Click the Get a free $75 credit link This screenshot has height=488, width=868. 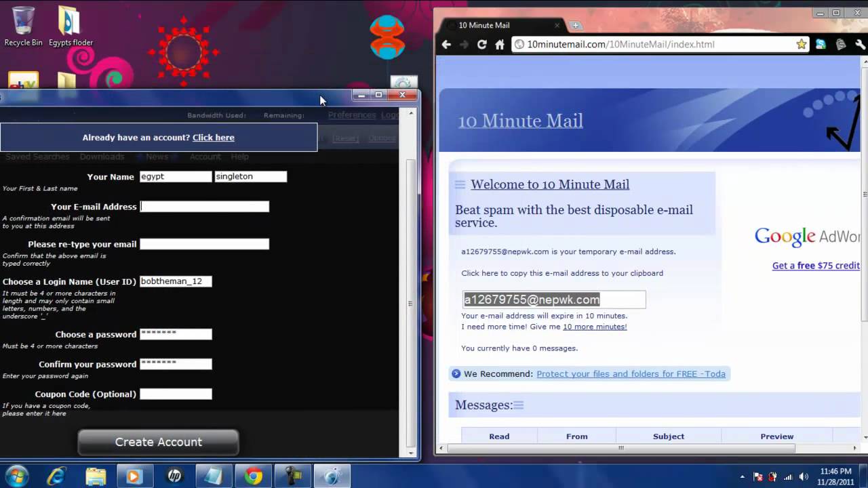pyautogui.click(x=816, y=266)
